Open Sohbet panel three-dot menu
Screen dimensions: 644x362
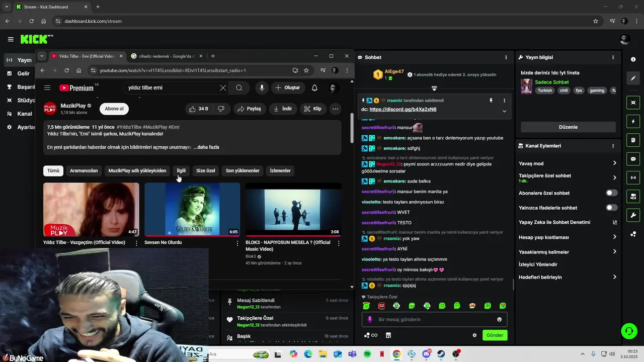[x=506, y=57]
